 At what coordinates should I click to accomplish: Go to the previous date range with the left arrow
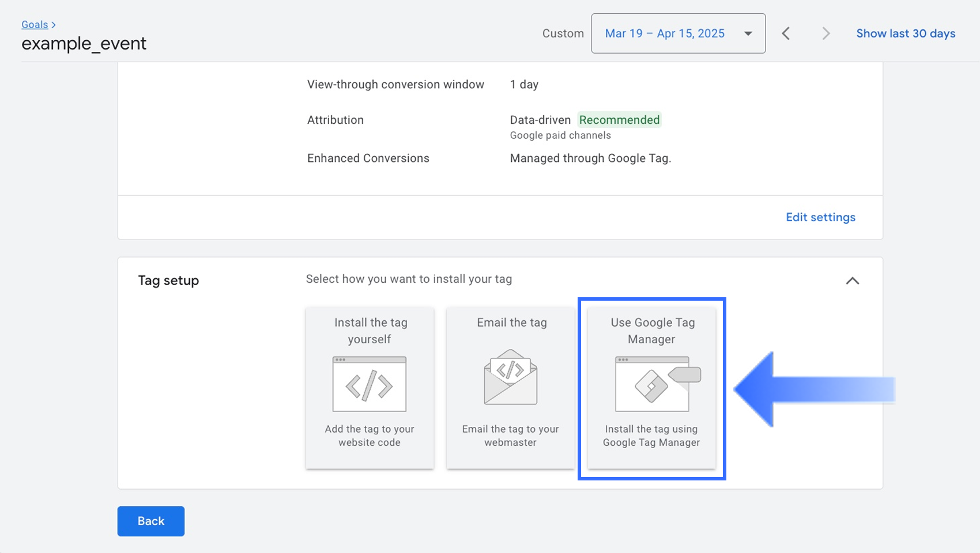(x=786, y=33)
